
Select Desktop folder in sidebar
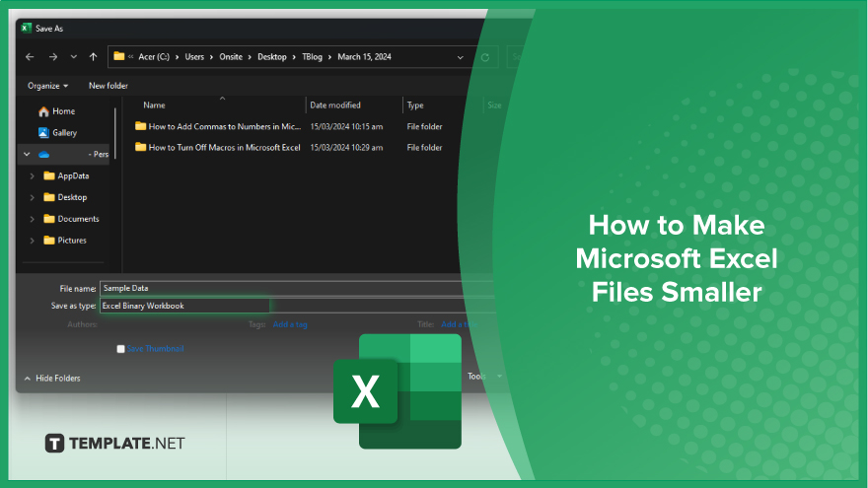point(65,197)
